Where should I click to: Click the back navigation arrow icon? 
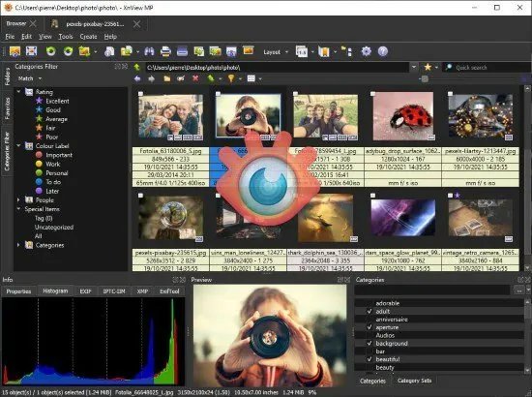point(137,78)
